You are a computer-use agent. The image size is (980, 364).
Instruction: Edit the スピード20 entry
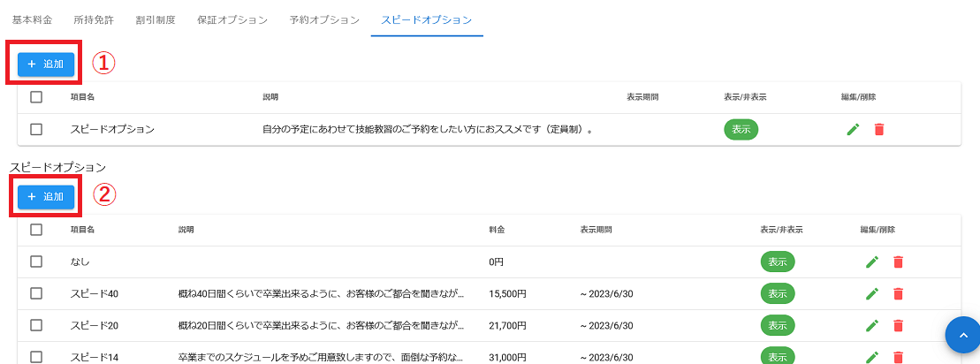pos(872,325)
